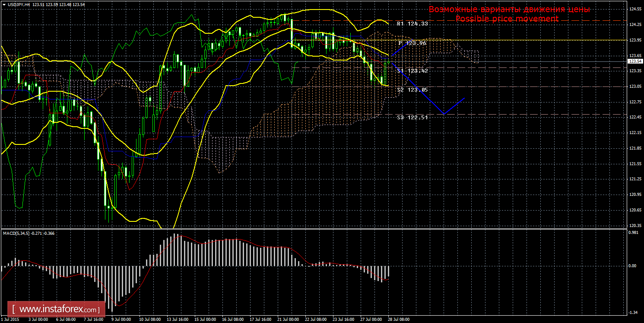Click the '6 Jul 08:00' time label
Viewport: 644px width, 323px height.
(66, 320)
